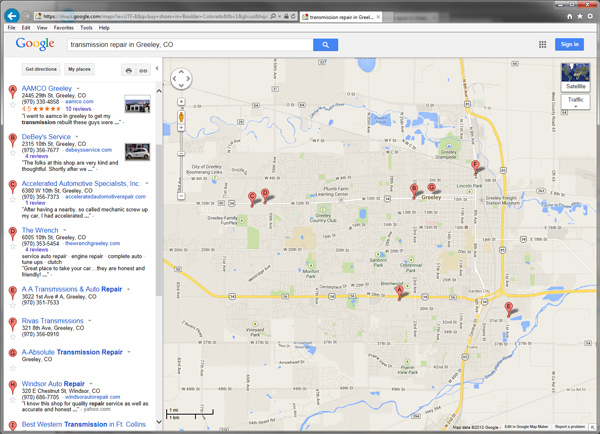Open browser tools gear icon
The image size is (600, 434).
tap(590, 16)
